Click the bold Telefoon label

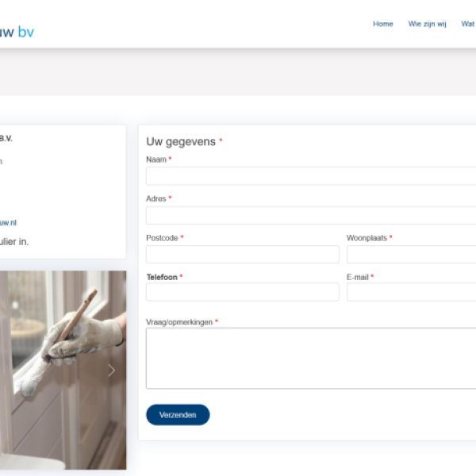(162, 277)
